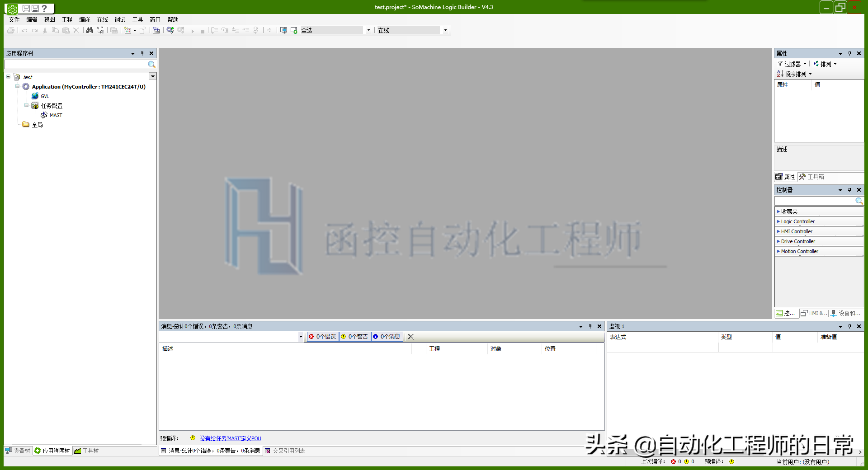This screenshot has height=470, width=868.
Task: Click the save icon in title bar
Action: tap(26, 8)
